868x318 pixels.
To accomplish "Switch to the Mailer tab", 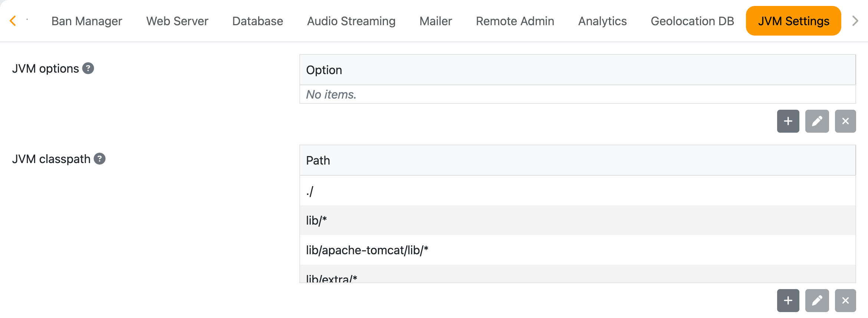I will click(x=435, y=21).
